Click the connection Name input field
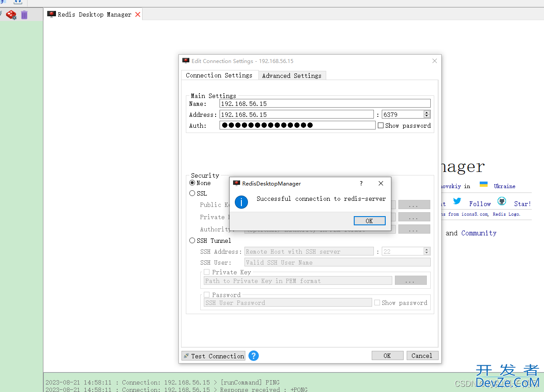This screenshot has height=392, width=544. tap(324, 104)
